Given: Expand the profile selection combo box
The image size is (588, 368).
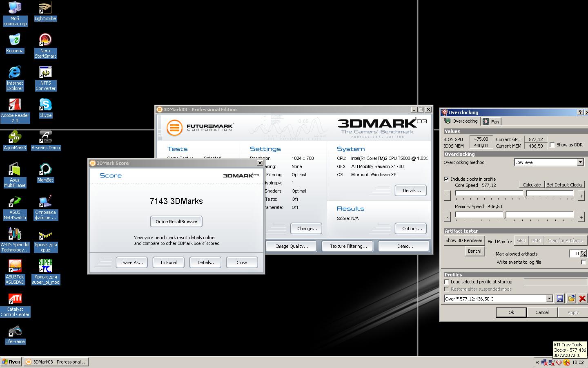Looking at the screenshot, I should click(549, 299).
